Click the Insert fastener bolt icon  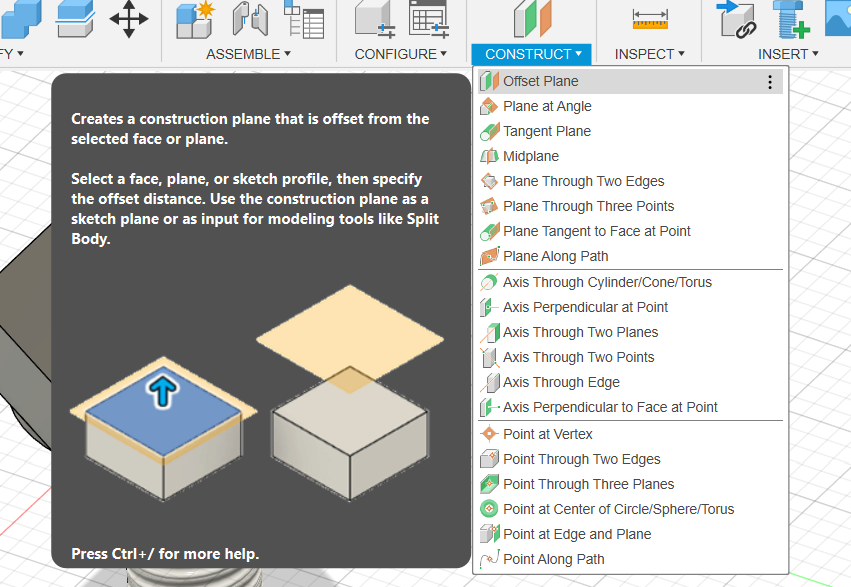[x=791, y=20]
